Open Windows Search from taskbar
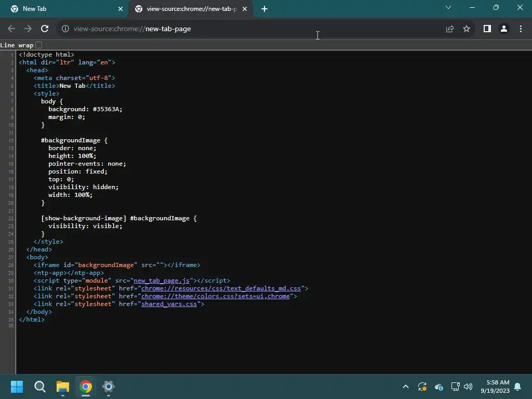Viewport: 532px width, 399px height. (x=39, y=387)
